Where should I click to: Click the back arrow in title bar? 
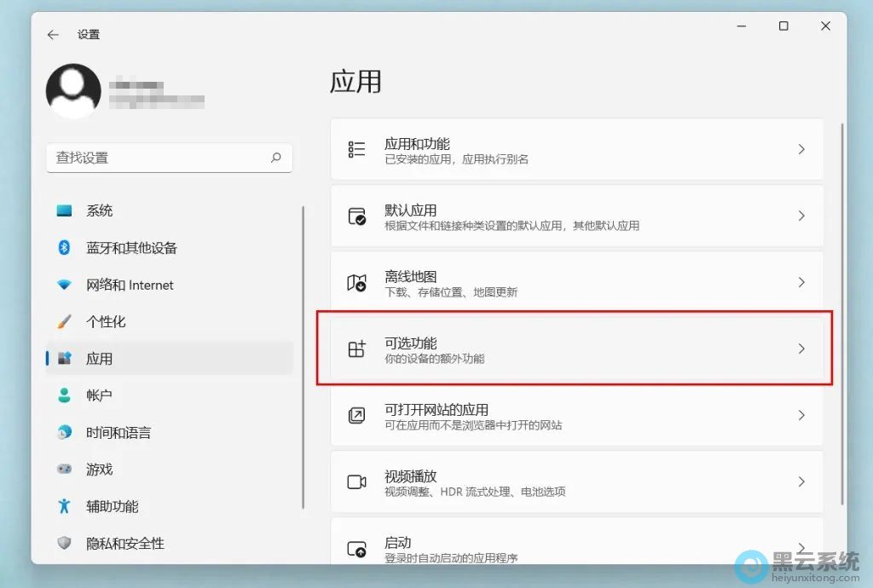(x=53, y=35)
